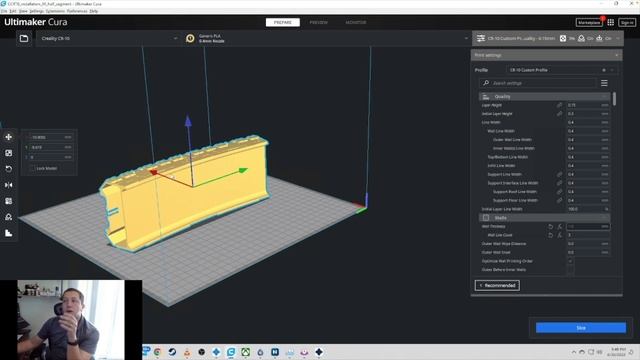Click the Cura icon in taskbar
The width and height of the screenshot is (640, 360).
tap(231, 352)
